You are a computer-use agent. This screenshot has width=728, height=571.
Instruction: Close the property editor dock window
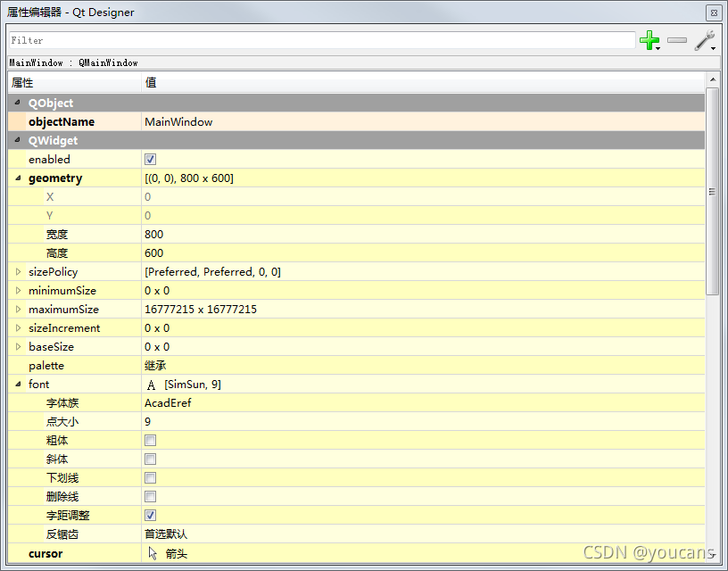(x=714, y=12)
